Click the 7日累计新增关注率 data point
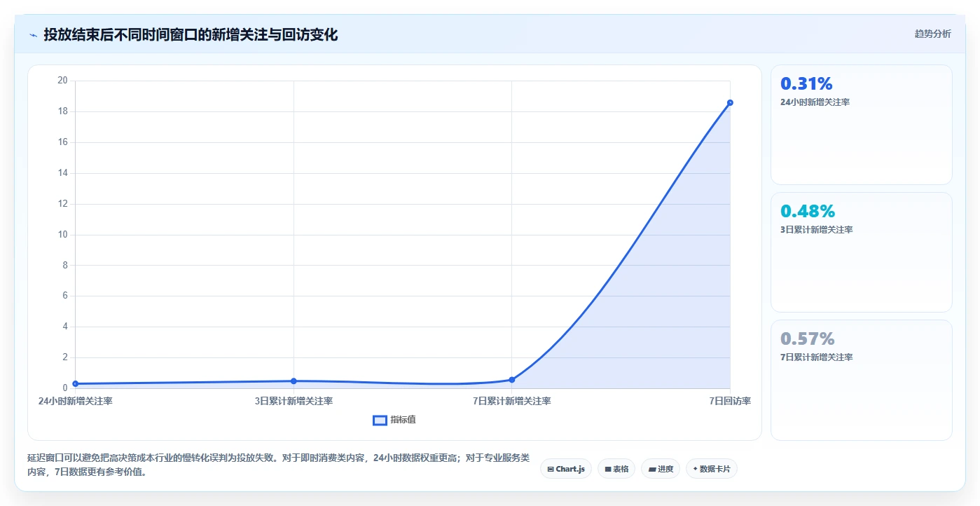 512,380
